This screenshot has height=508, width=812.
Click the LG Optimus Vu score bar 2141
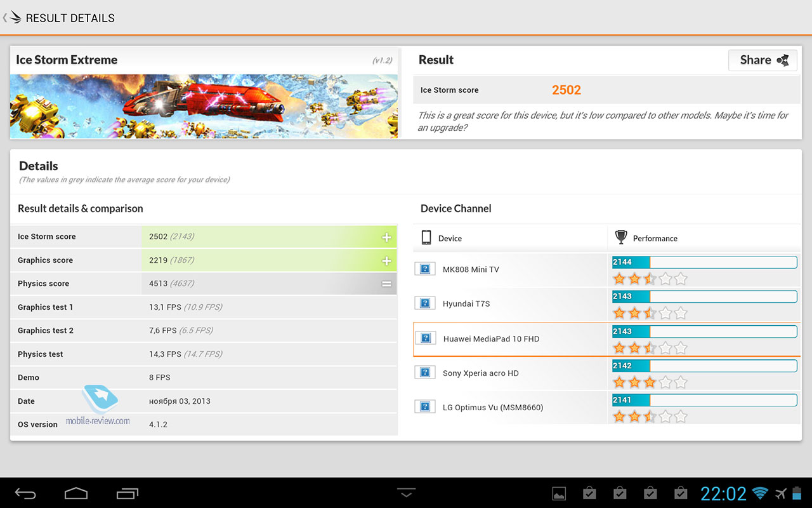coord(704,400)
